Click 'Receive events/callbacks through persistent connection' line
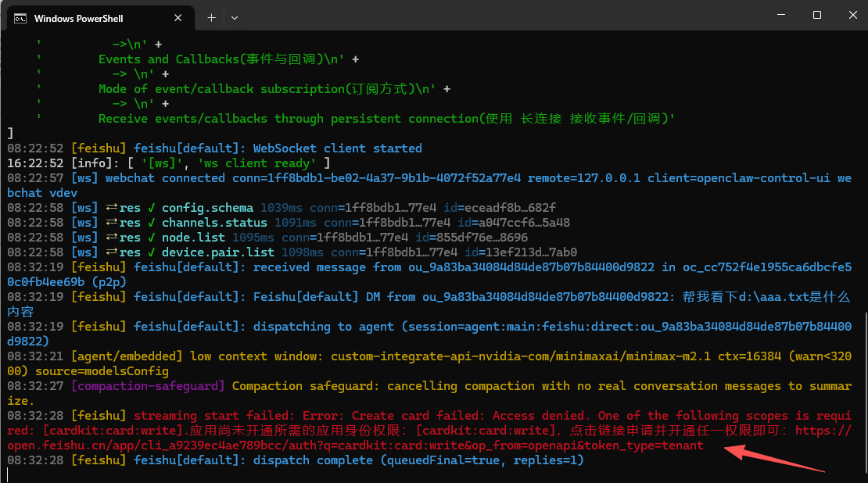The width and height of the screenshot is (868, 483). pyautogui.click(x=386, y=119)
